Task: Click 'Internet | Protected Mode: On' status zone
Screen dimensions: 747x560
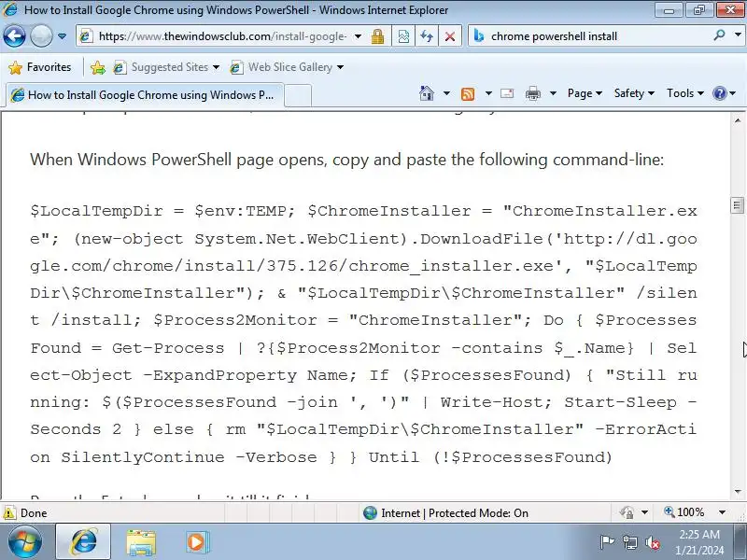Action: pos(455,512)
